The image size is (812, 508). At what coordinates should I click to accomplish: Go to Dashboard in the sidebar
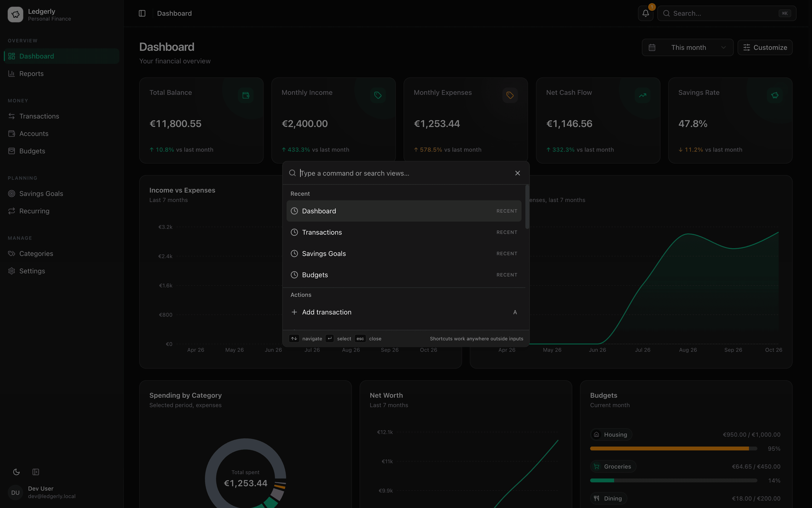pos(62,56)
